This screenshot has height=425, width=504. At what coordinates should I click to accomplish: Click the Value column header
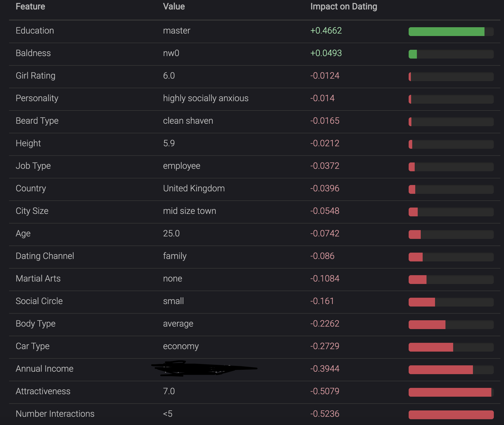pyautogui.click(x=174, y=6)
